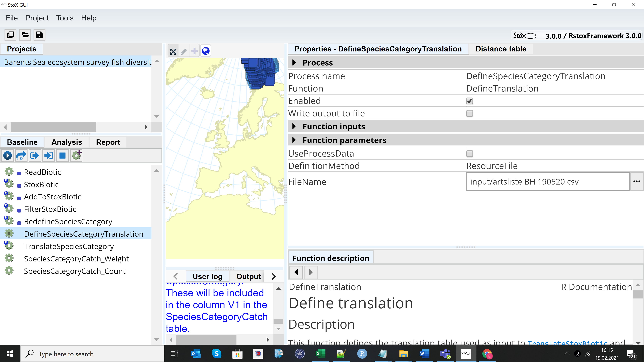Image resolution: width=644 pixels, height=362 pixels.
Task: Click the save project floppy icon
Action: pos(39,35)
